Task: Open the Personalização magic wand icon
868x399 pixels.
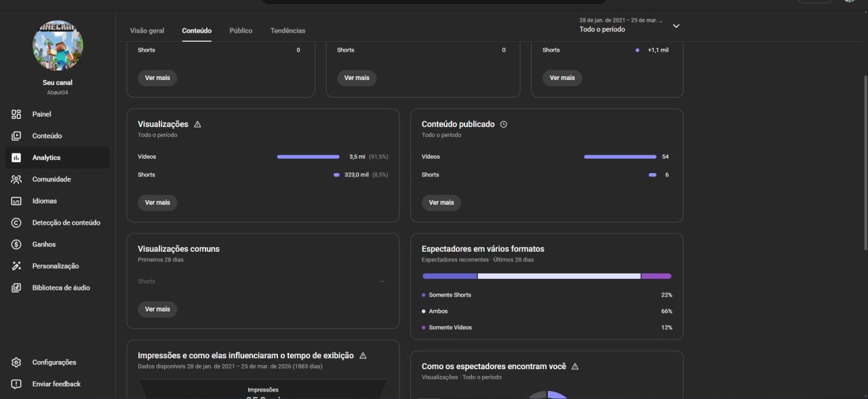Action: coord(16,266)
